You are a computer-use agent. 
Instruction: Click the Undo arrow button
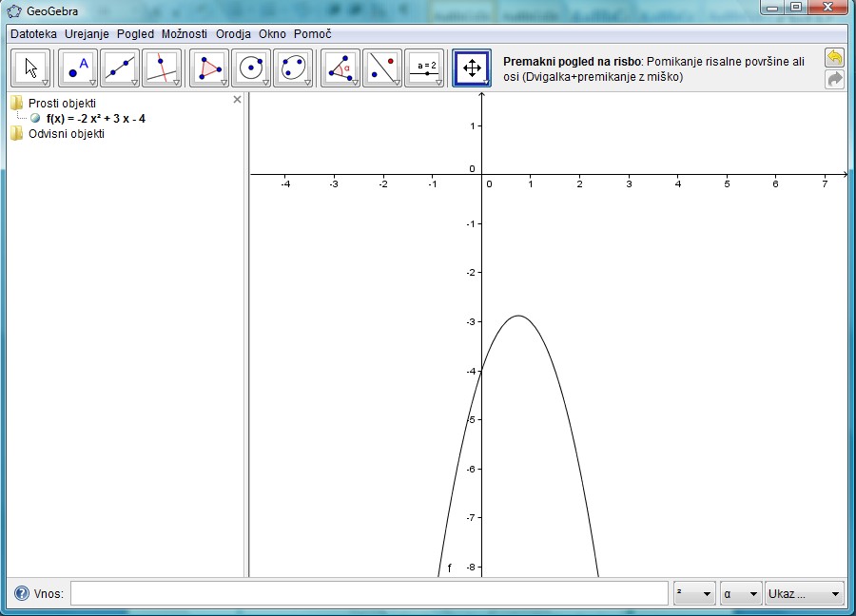coord(834,58)
